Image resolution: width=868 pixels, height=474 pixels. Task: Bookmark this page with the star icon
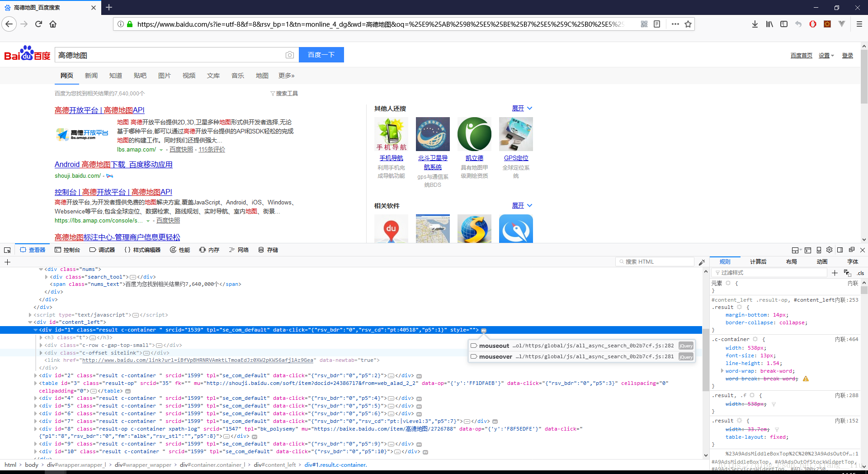coord(688,24)
